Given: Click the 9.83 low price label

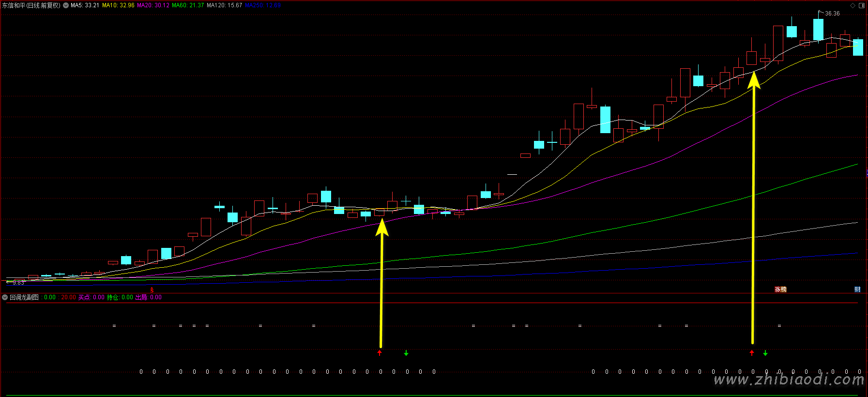Looking at the screenshot, I should point(18,282).
